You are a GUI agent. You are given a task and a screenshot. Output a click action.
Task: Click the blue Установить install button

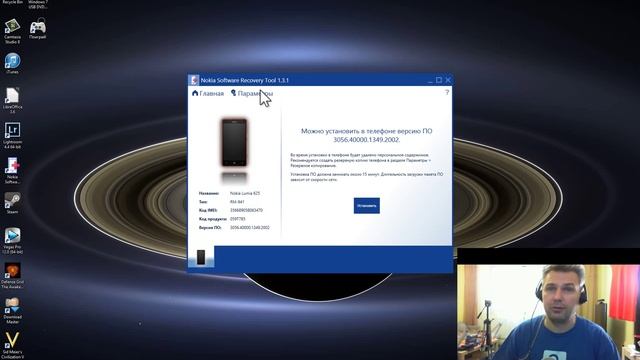pos(367,206)
